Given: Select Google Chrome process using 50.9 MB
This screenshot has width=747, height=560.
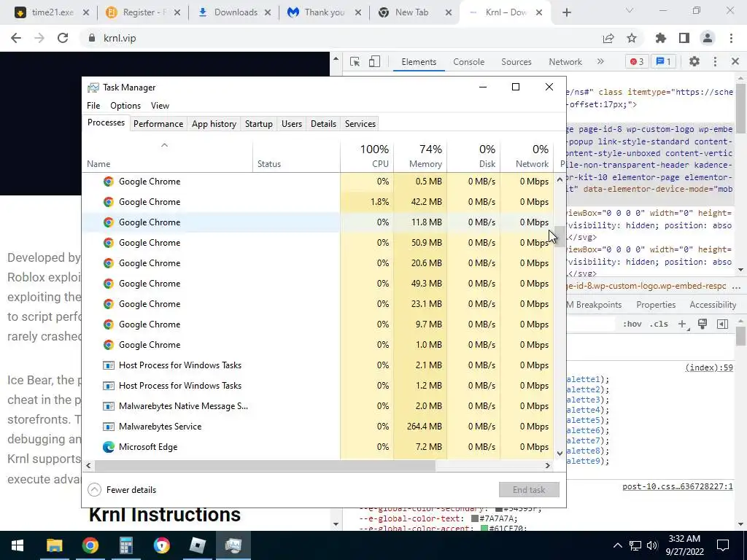Looking at the screenshot, I should tap(317, 242).
